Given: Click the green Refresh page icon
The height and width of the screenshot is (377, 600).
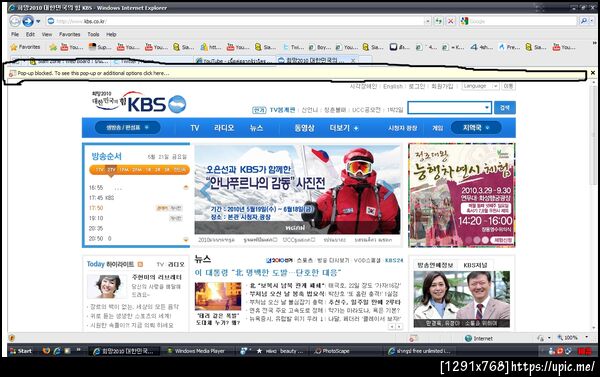Looking at the screenshot, I should pos(439,21).
